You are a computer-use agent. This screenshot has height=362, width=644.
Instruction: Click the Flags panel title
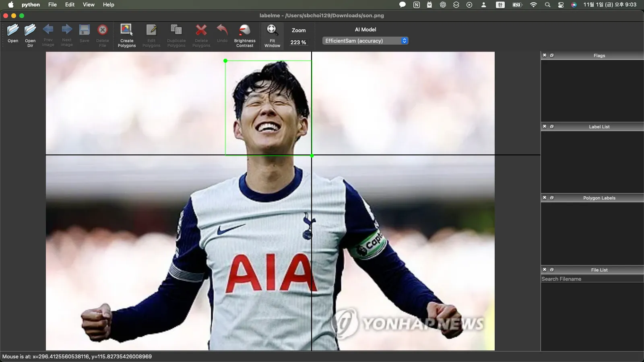[x=599, y=56]
